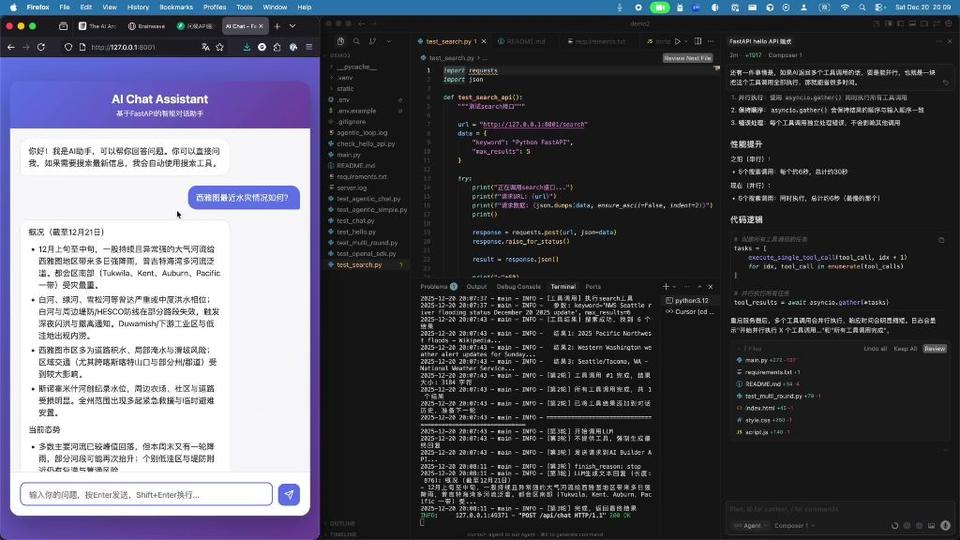Viewport: 960px width, 540px height.
Task: Open the Tools menu in menu bar
Action: pyautogui.click(x=244, y=7)
